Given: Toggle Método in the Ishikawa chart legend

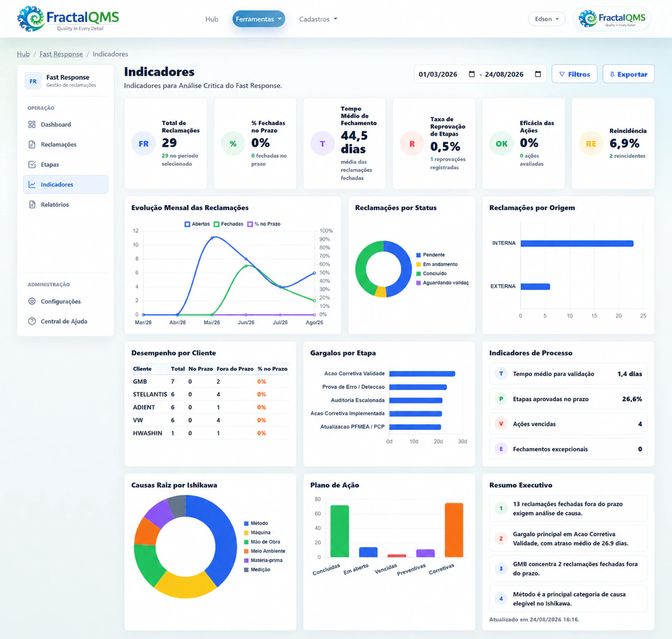Looking at the screenshot, I should pyautogui.click(x=256, y=524).
